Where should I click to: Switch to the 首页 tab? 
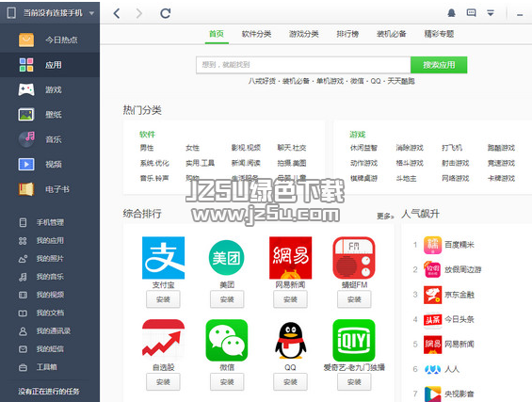217,34
